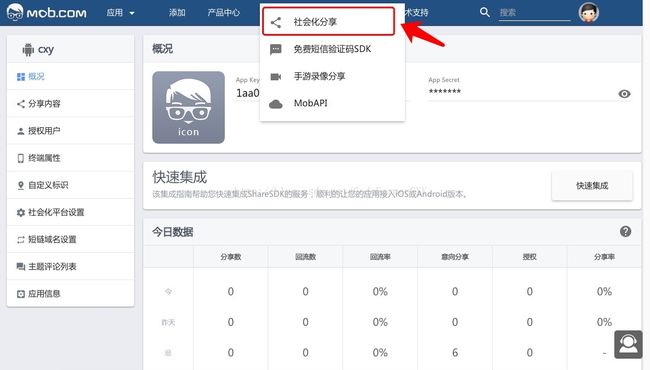Click the value 6 in 意向分享 column
The width and height of the screenshot is (650, 370).
pos(455,353)
